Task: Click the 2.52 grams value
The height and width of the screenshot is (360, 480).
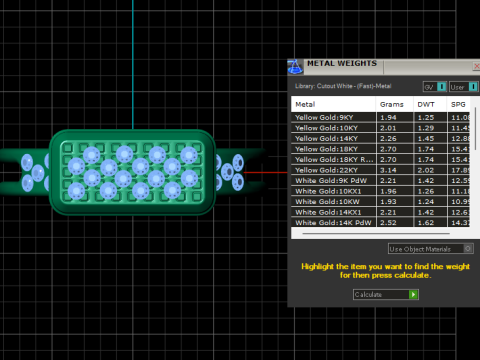Action: point(388,223)
